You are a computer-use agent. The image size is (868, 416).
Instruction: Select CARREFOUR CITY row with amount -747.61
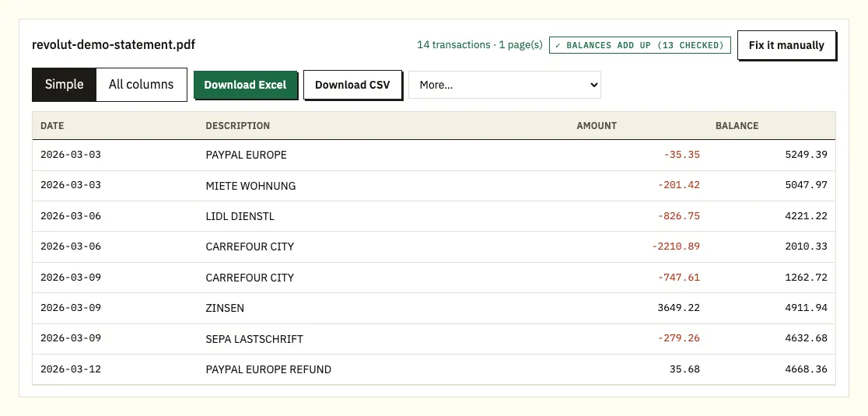(433, 278)
